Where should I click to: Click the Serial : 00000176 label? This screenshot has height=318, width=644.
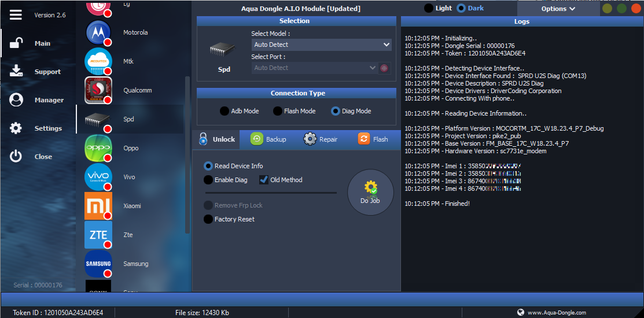(38, 285)
